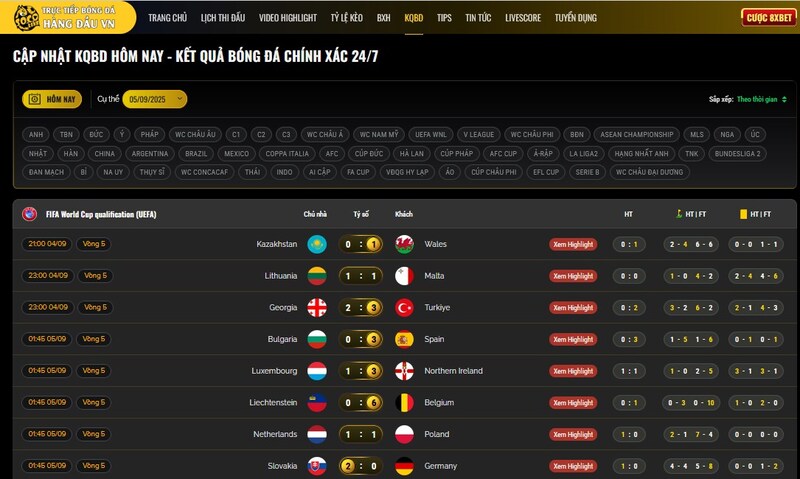This screenshot has width=800, height=479.
Task: Click the Wales flag icon
Action: tap(405, 244)
